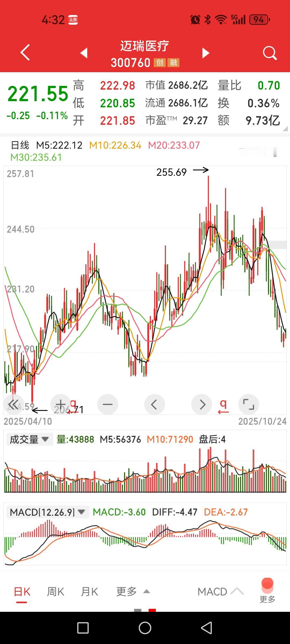Tap the MACD:-3.60 readout

point(119,512)
